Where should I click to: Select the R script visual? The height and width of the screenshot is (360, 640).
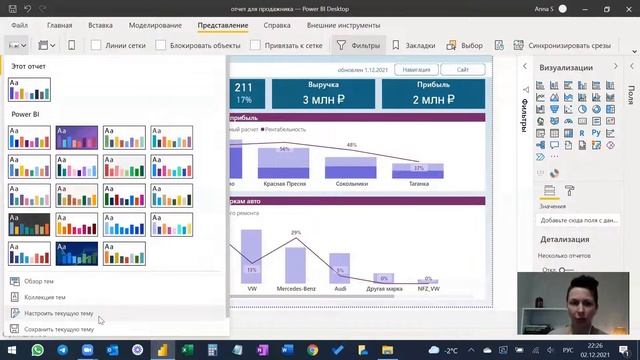pos(582,133)
